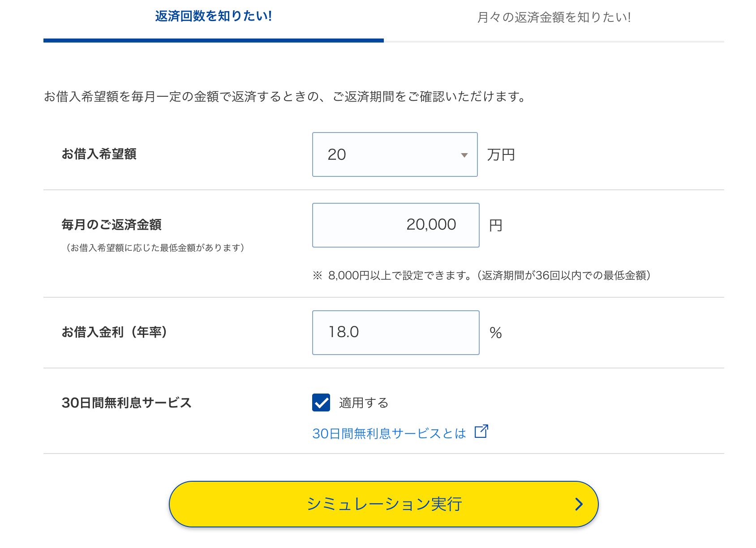Click the 円 unit beside the repayment field
Screen dimensions: 756x548
pos(495,225)
